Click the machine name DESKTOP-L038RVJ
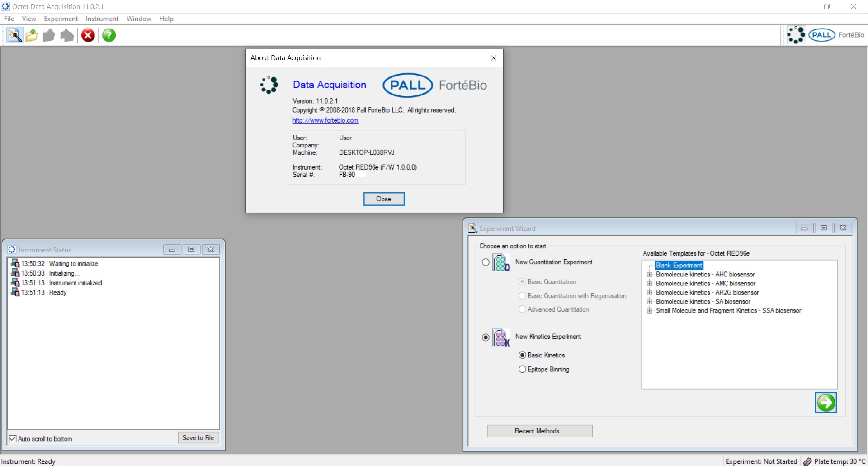 pyautogui.click(x=367, y=152)
